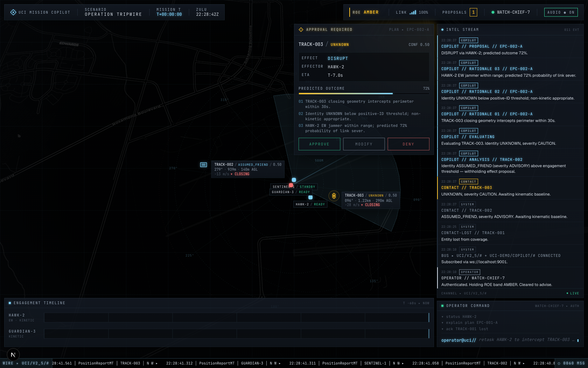This screenshot has width=588, height=368.
Task: Click the ROE AMBER indicator
Action: 365,12
